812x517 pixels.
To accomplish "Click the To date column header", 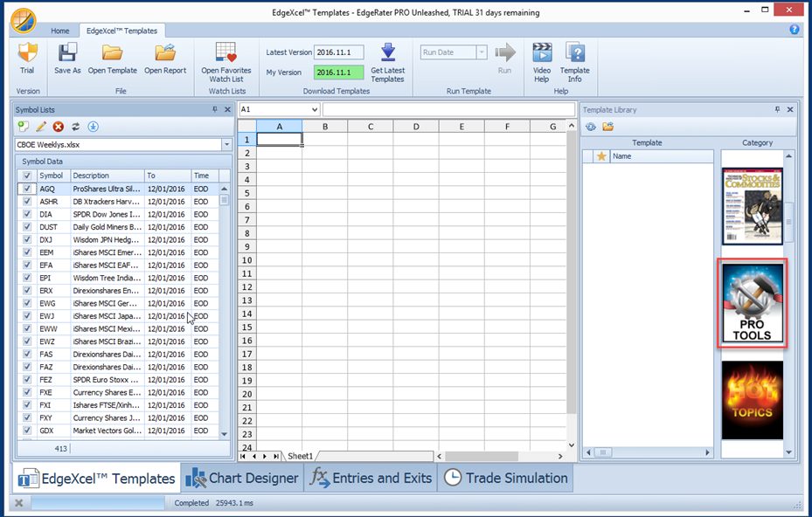I will coord(168,176).
